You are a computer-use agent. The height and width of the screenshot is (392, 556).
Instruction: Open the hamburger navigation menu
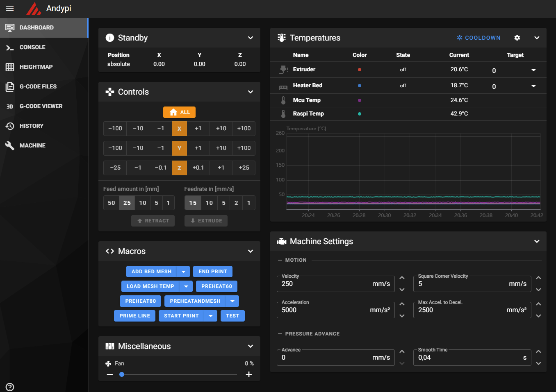(x=10, y=8)
